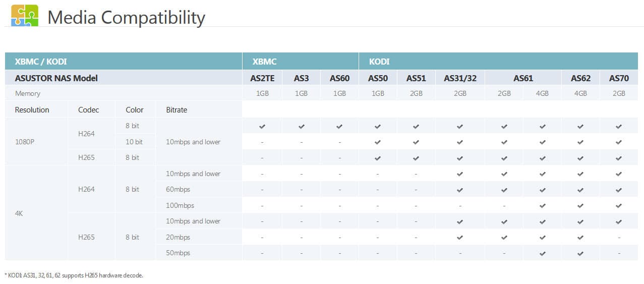
Task: Click the Media Compatibility heading
Action: 126,17
